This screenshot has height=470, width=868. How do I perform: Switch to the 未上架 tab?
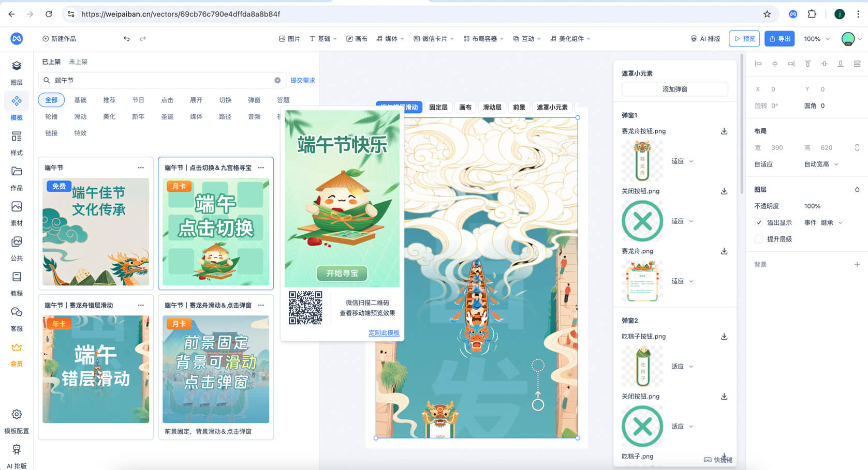(78, 62)
